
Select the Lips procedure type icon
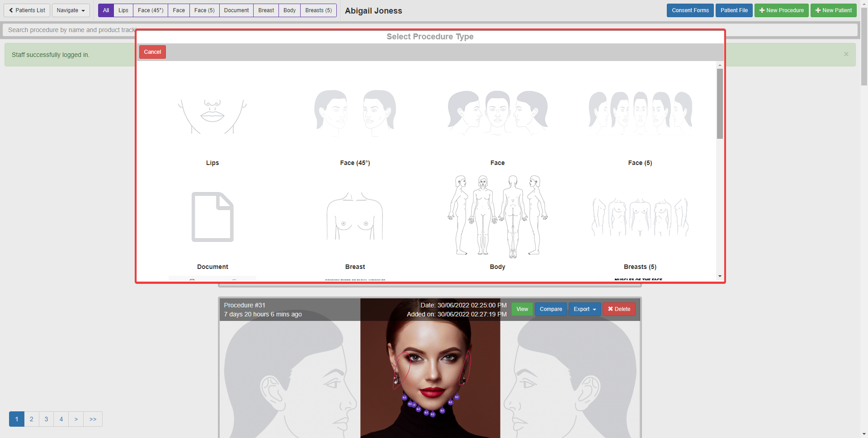point(212,116)
